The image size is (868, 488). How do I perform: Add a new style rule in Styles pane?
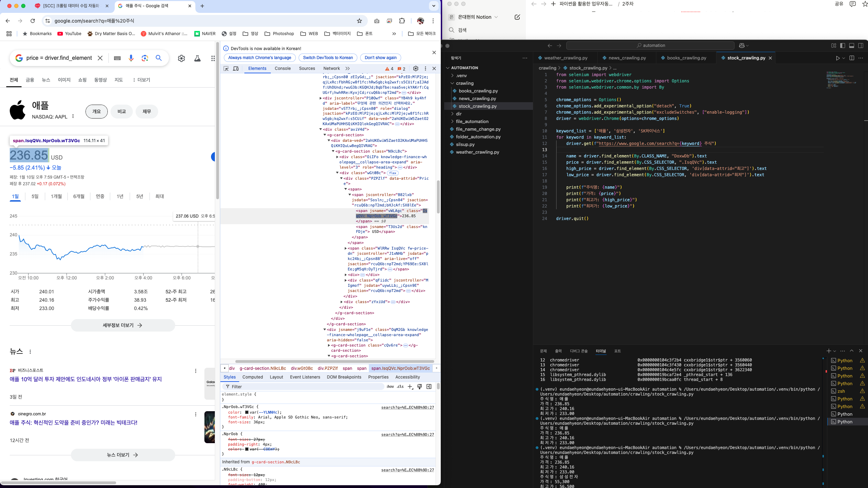pyautogui.click(x=410, y=387)
